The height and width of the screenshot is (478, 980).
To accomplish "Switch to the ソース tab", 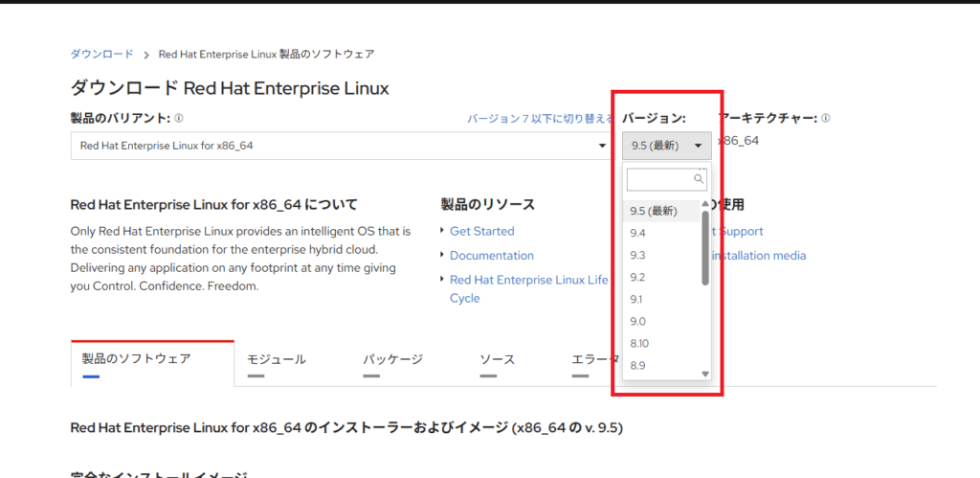I will tap(498, 360).
